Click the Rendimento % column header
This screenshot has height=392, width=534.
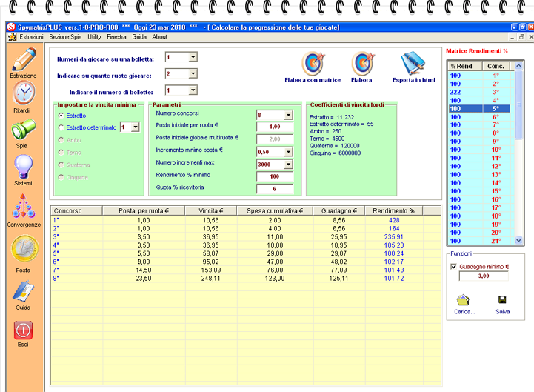(x=394, y=210)
